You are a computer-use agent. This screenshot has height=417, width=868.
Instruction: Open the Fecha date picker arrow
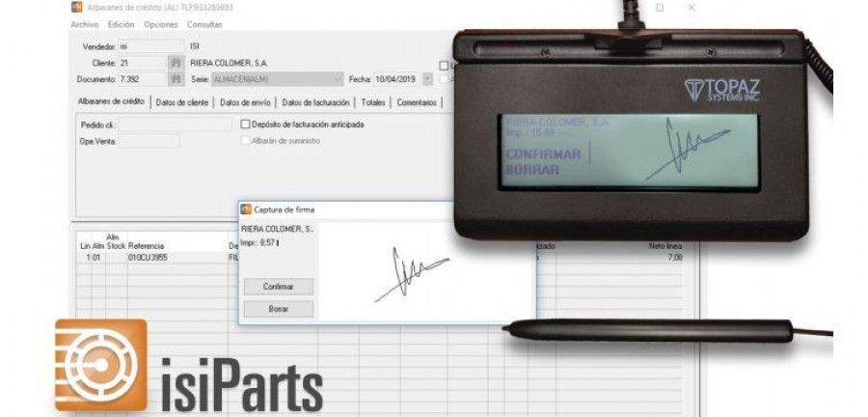point(427,79)
